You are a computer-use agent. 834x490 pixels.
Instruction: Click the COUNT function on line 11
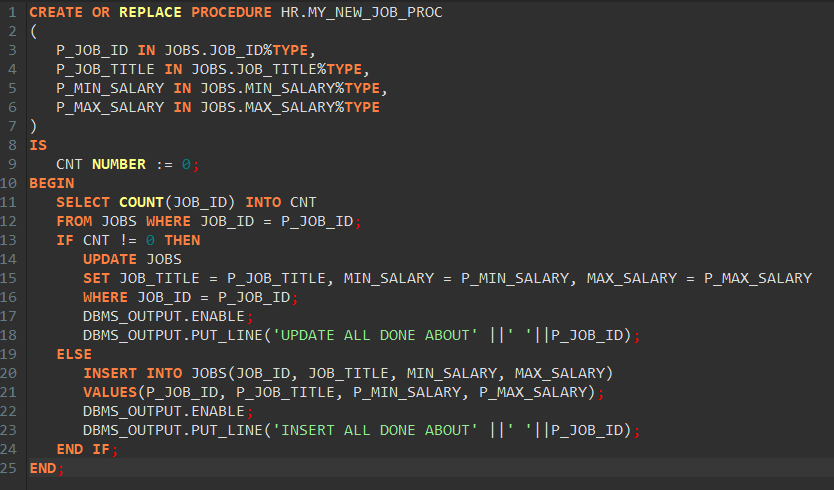(141, 202)
